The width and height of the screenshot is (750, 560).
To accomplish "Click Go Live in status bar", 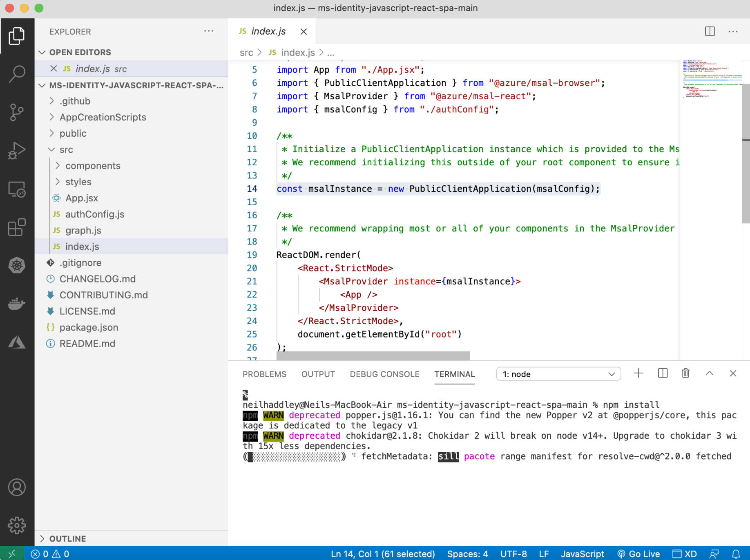I will pyautogui.click(x=638, y=553).
